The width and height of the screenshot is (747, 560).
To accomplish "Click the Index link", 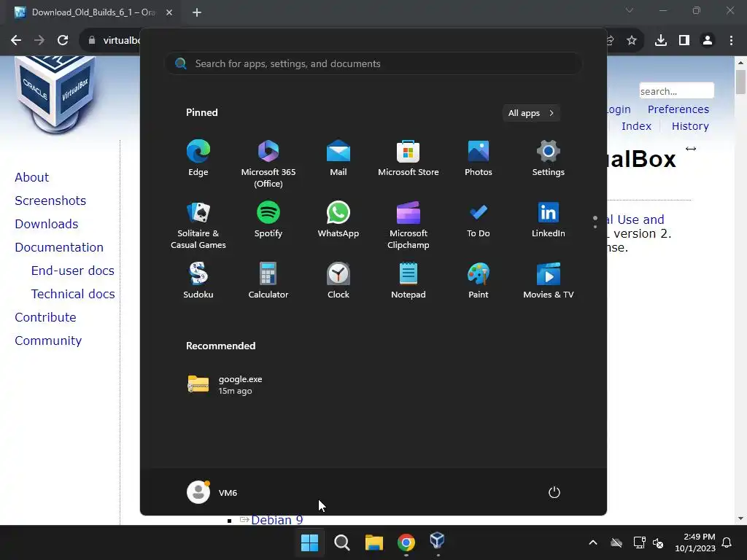I will (x=636, y=126).
